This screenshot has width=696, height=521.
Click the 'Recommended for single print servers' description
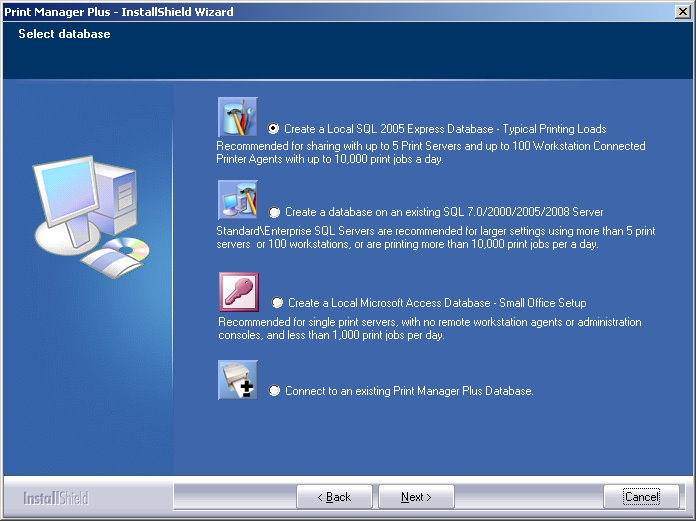tap(430, 328)
